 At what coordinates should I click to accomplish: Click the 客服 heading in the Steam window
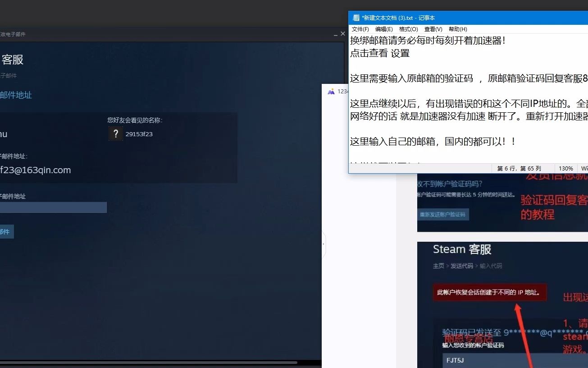coord(13,60)
